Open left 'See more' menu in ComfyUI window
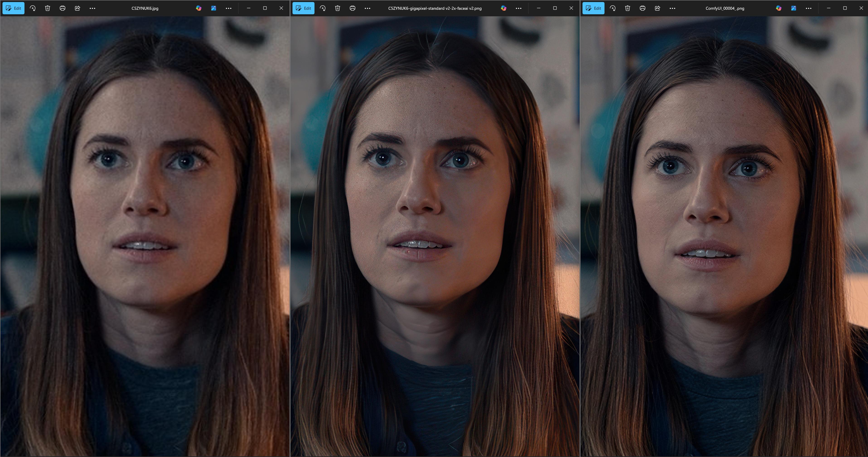The height and width of the screenshot is (457, 868). (672, 8)
